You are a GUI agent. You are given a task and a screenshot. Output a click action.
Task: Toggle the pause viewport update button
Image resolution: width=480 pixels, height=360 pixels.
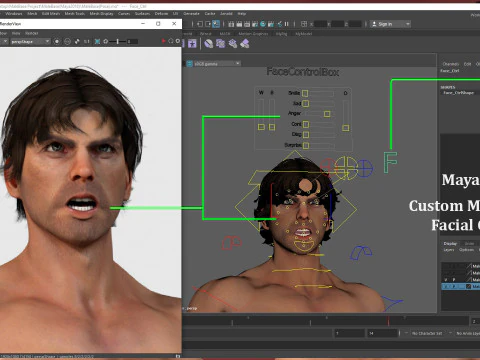pos(286,24)
